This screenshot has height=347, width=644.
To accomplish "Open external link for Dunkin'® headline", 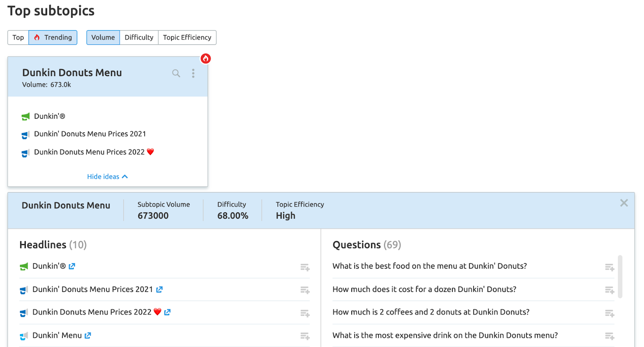I will click(x=72, y=266).
